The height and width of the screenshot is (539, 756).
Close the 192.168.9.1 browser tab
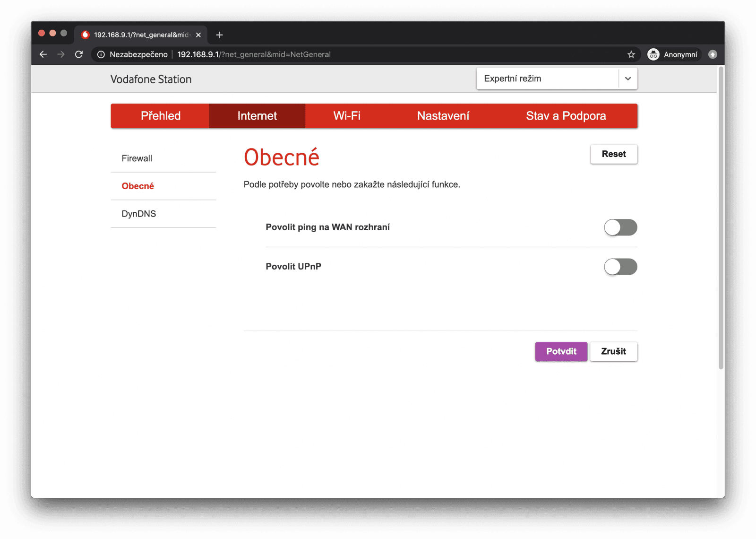pos(198,35)
